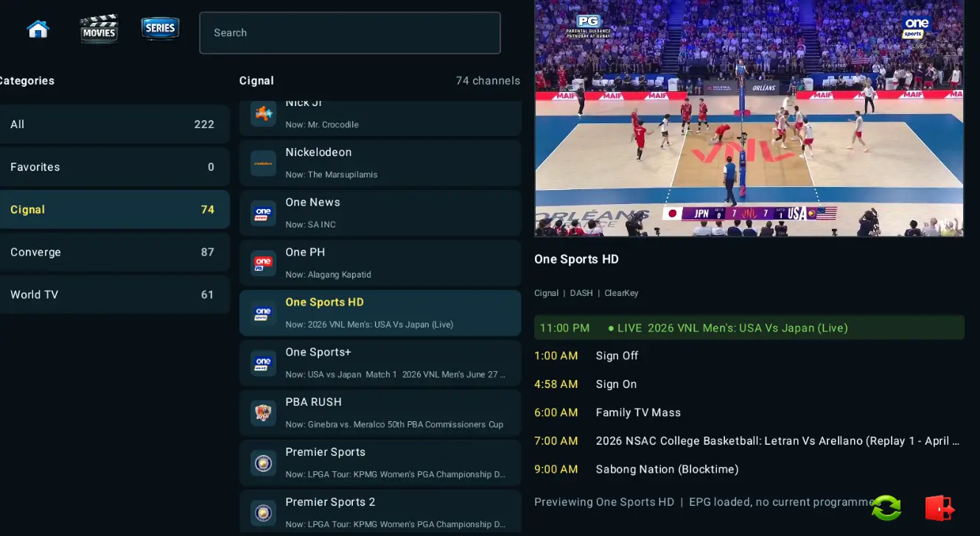
Task: Focus the Search input field
Action: point(350,32)
